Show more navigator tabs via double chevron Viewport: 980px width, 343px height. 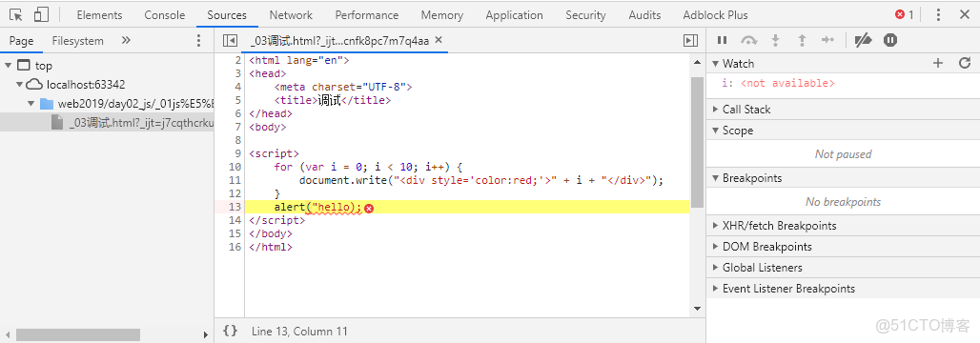126,41
